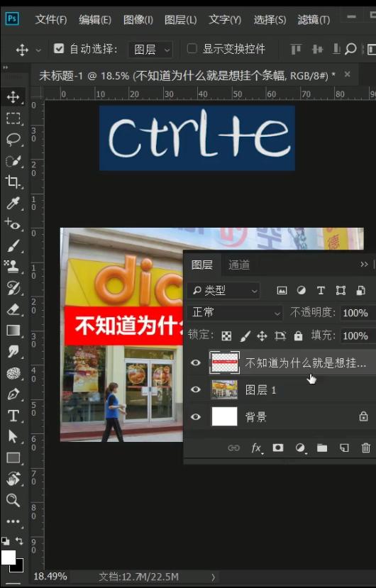Select the Pen tool
Viewport: 376px width, 588px height.
(13, 394)
